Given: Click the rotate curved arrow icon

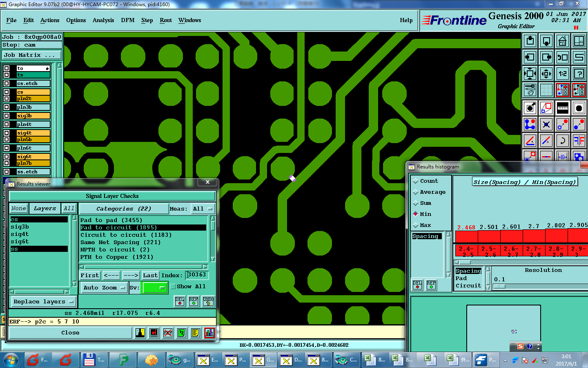Looking at the screenshot, I should [x=563, y=141].
